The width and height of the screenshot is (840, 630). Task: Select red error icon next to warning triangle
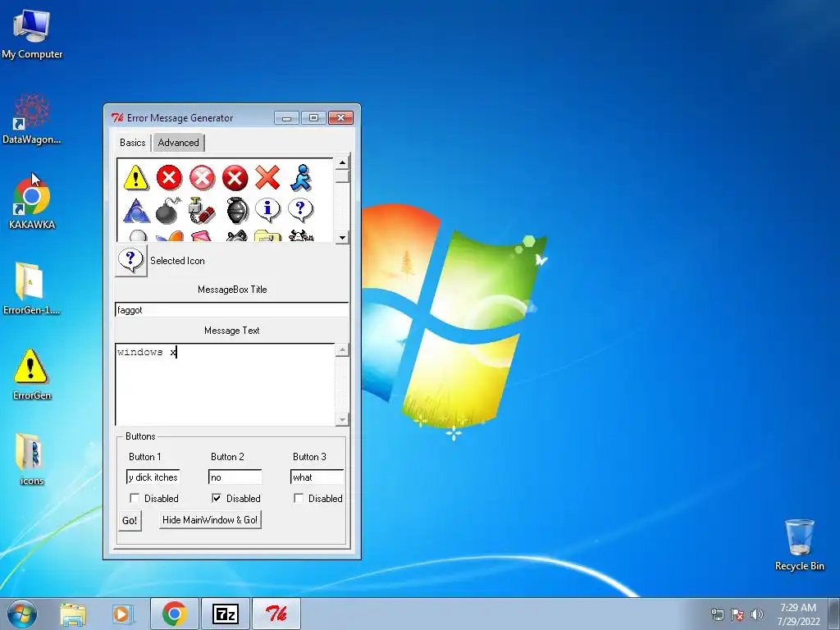click(169, 178)
